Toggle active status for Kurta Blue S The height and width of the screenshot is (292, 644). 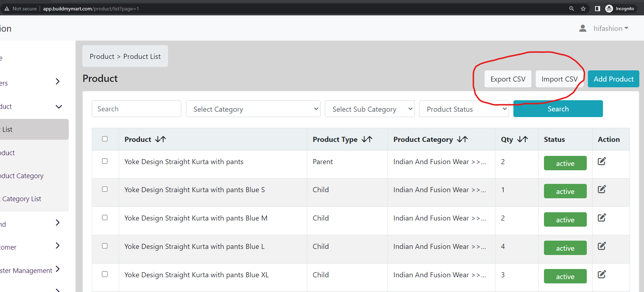click(565, 191)
